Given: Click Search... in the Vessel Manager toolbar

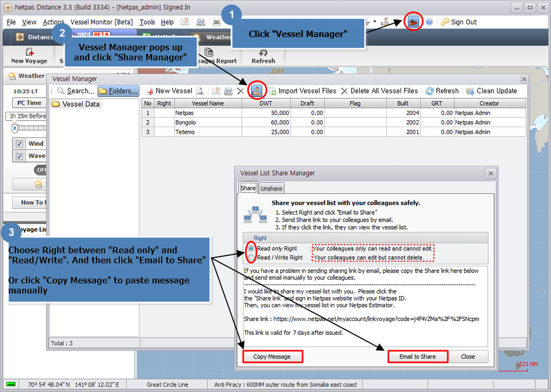Looking at the screenshot, I should pos(75,91).
